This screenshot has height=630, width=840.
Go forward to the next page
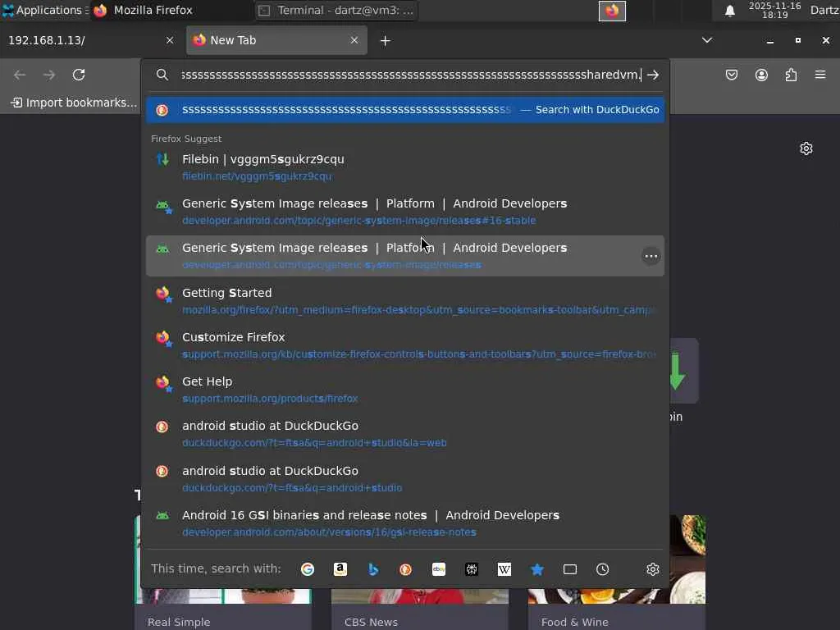(49, 75)
